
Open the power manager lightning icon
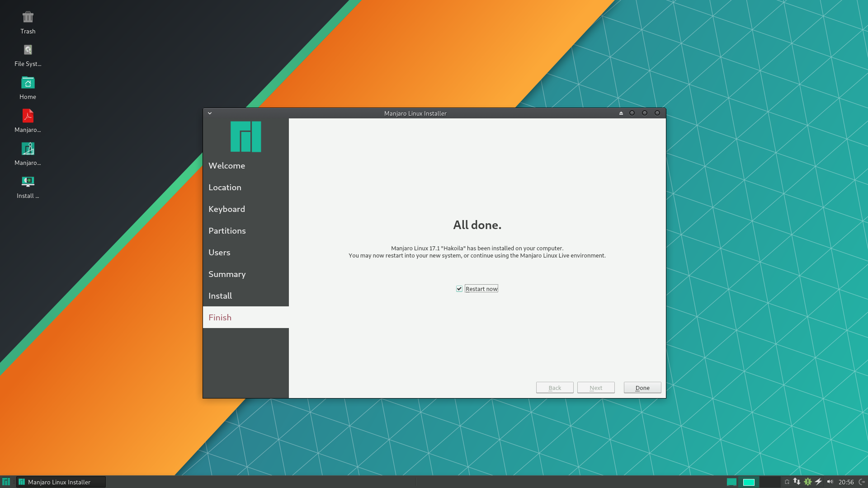[818, 482]
